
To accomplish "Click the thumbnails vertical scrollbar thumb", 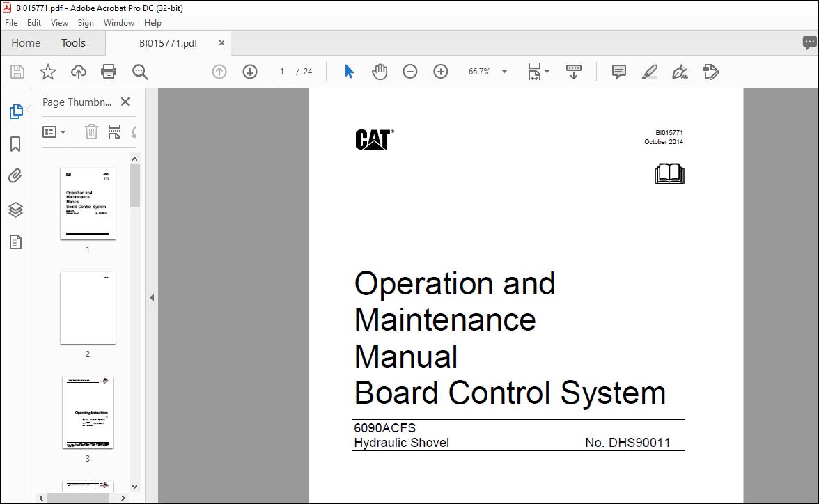I will pyautogui.click(x=135, y=185).
